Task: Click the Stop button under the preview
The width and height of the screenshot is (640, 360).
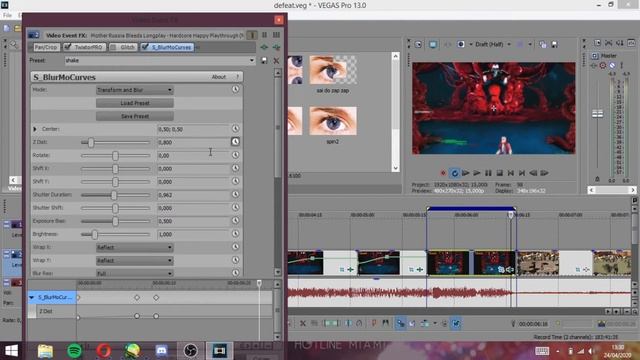Action: point(499,173)
